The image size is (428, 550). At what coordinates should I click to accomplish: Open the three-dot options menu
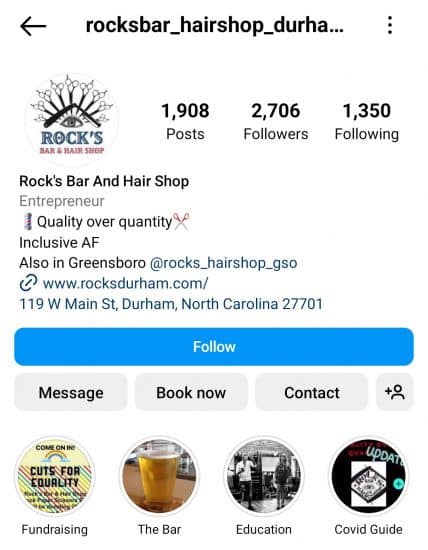[390, 25]
